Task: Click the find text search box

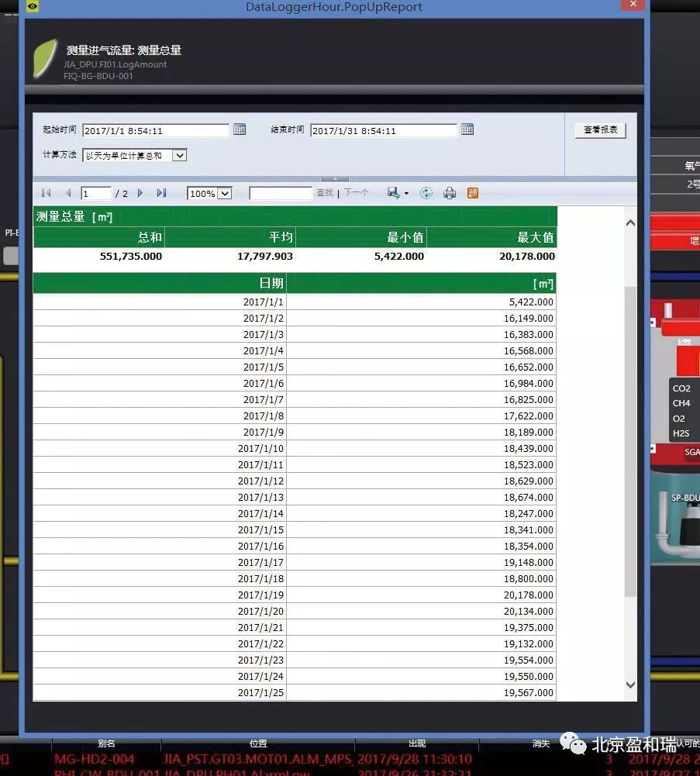Action: pos(280,193)
